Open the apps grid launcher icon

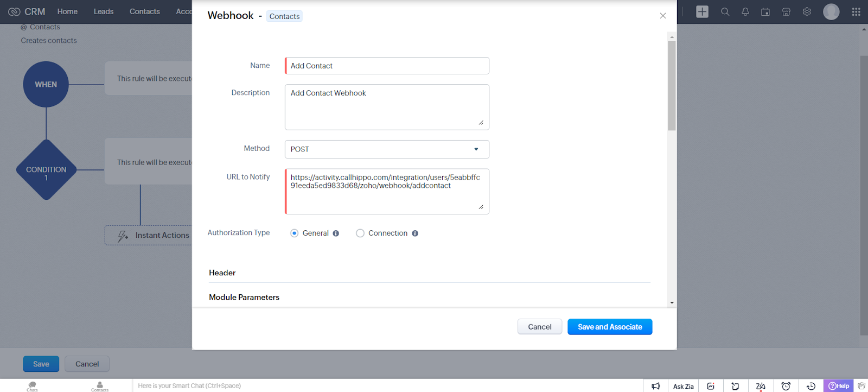tap(856, 11)
